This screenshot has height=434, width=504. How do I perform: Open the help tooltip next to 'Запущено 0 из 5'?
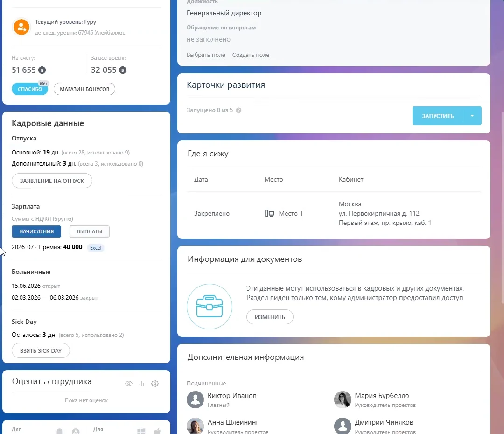[238, 110]
